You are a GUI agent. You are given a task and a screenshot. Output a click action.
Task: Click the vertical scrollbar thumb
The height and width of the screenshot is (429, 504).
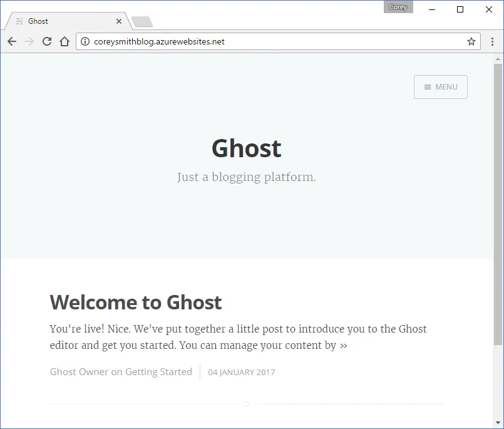[498, 205]
